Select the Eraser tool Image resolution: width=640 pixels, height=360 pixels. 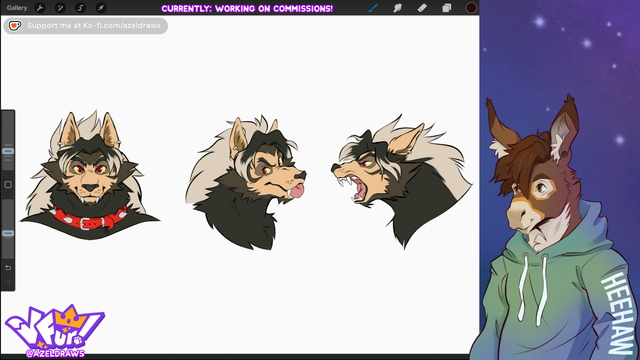point(422,8)
